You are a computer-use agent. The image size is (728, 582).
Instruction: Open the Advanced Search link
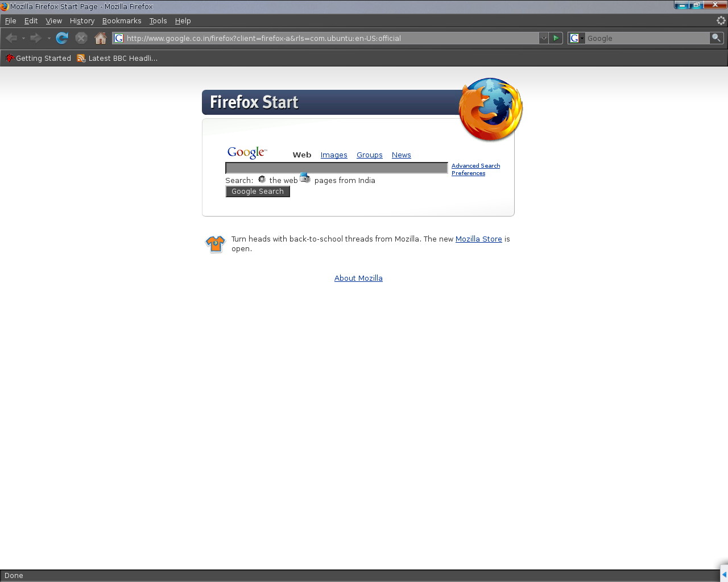(x=476, y=166)
